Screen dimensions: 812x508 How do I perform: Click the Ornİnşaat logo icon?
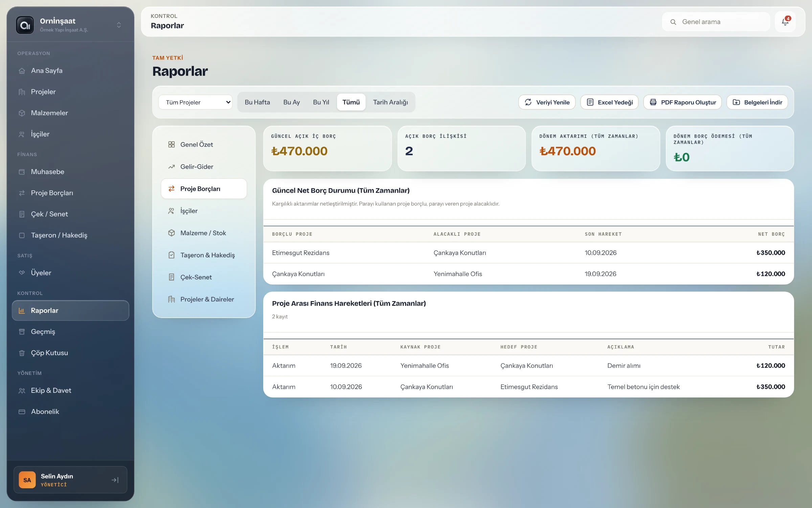25,25
